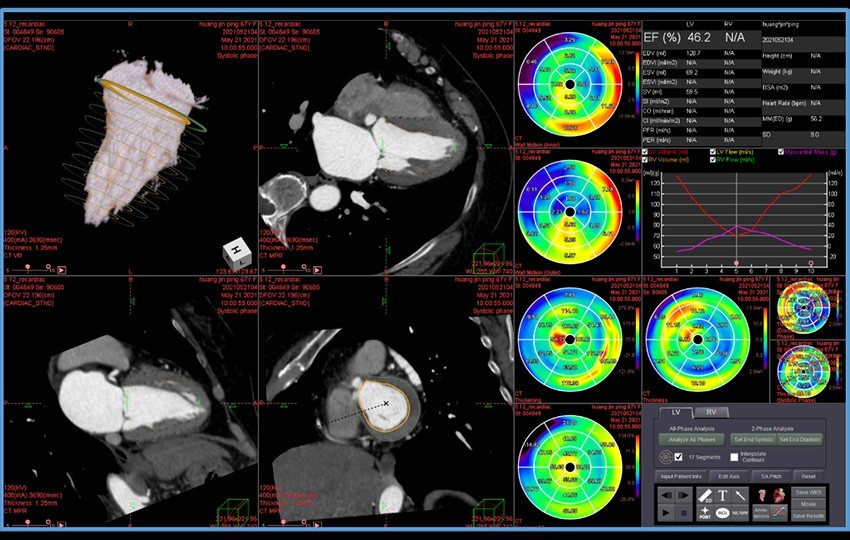Open the red 3D heart model view
The height and width of the screenshot is (540, 850).
779,495
